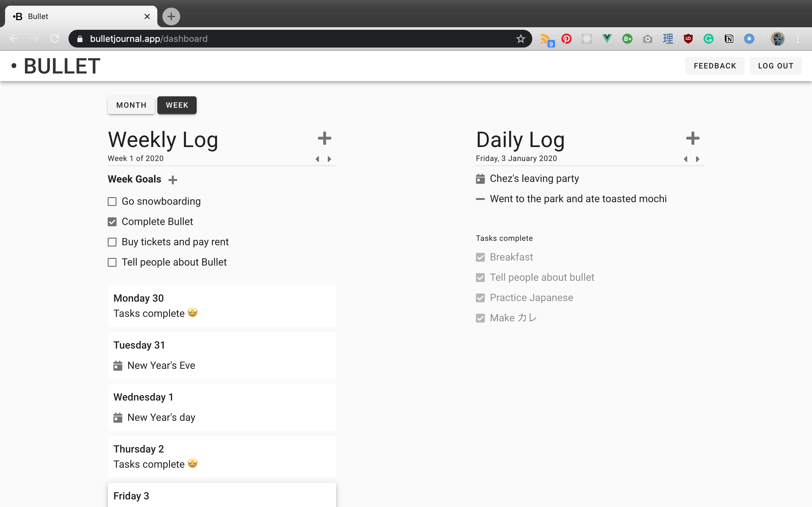
Task: Check the Go snowboarding goal
Action: pyautogui.click(x=112, y=202)
